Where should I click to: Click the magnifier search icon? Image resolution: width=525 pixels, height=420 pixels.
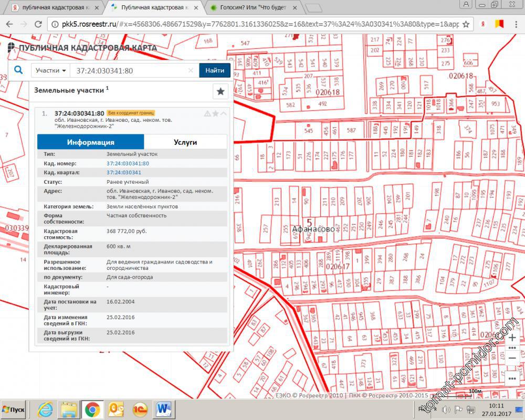click(18, 70)
